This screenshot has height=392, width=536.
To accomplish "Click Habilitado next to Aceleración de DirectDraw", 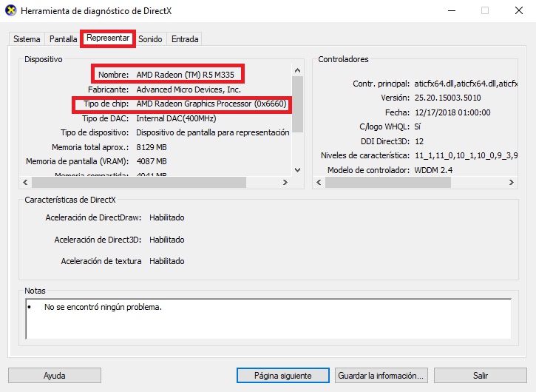I will click(x=167, y=217).
